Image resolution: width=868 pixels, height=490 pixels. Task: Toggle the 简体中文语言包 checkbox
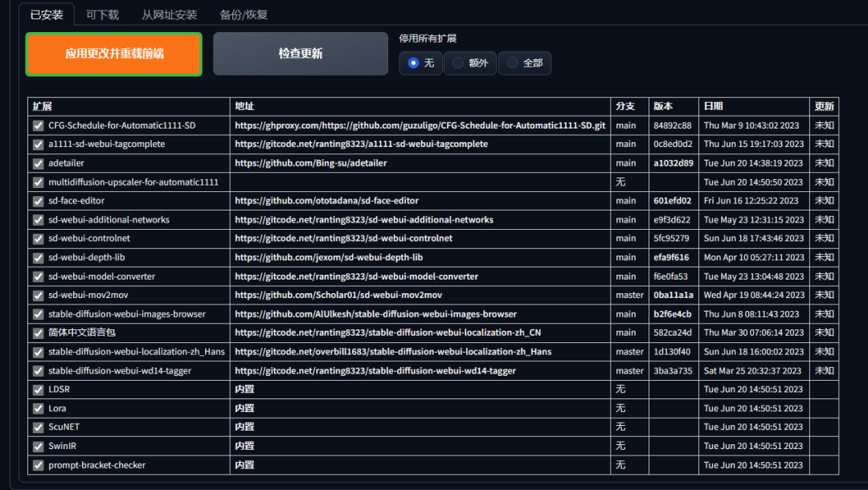pos(39,333)
